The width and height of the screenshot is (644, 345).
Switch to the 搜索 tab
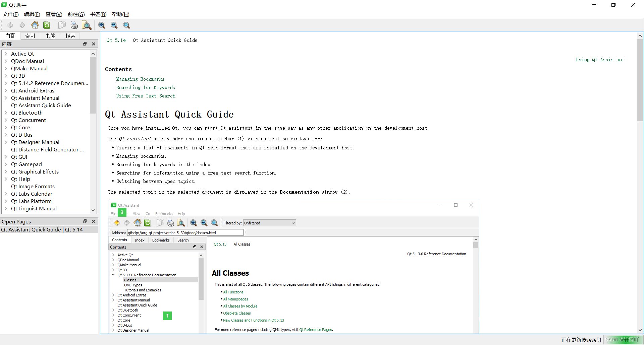pos(70,36)
